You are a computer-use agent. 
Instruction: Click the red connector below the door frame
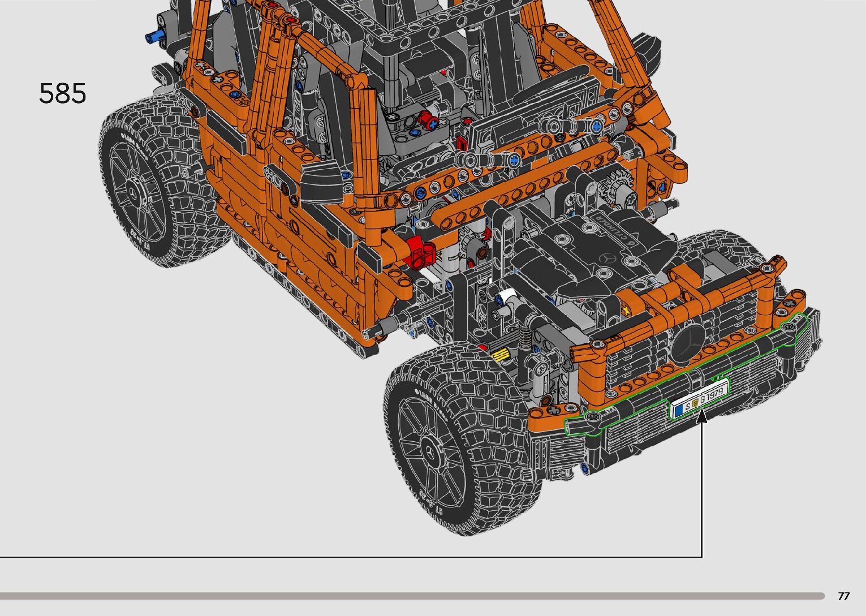coord(418,251)
